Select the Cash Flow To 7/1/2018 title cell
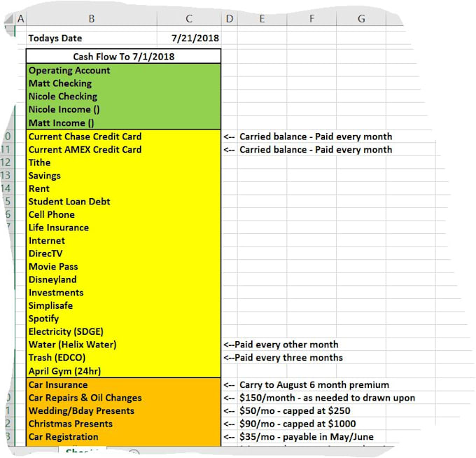This screenshot has height=458, width=476. tap(123, 56)
